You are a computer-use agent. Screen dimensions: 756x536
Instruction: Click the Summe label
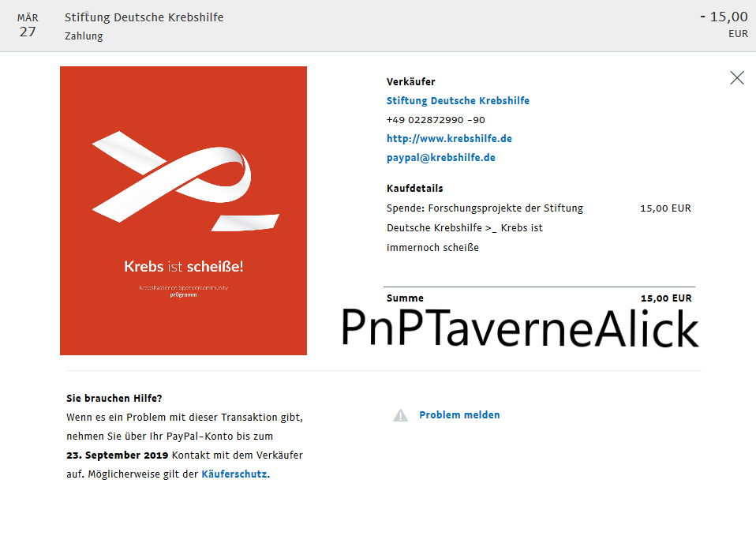point(405,298)
